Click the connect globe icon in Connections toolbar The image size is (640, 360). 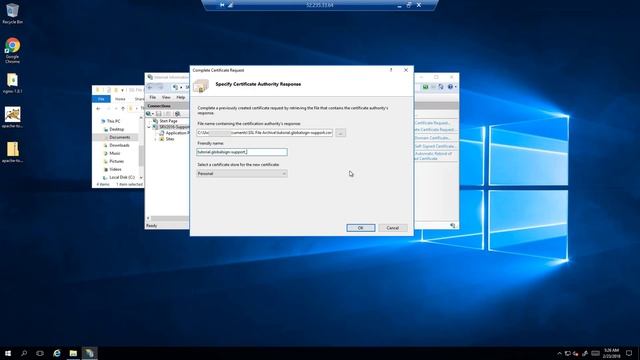(149, 113)
